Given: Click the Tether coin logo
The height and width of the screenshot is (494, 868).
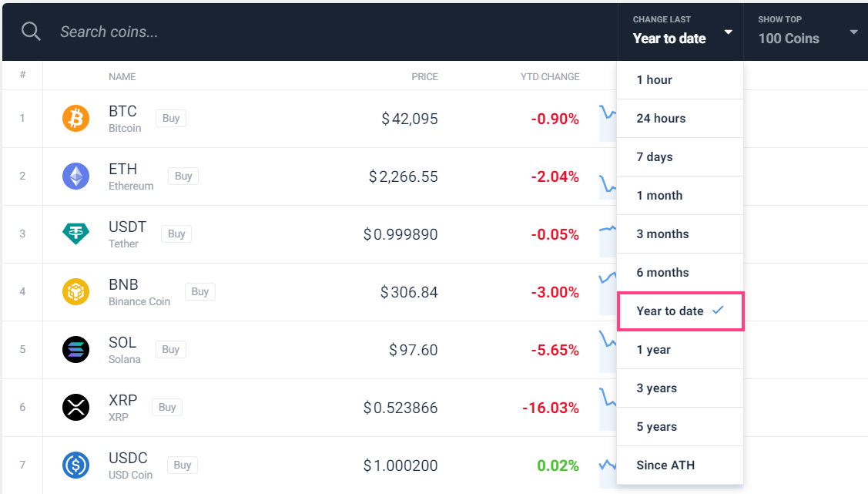Looking at the screenshot, I should point(75,234).
